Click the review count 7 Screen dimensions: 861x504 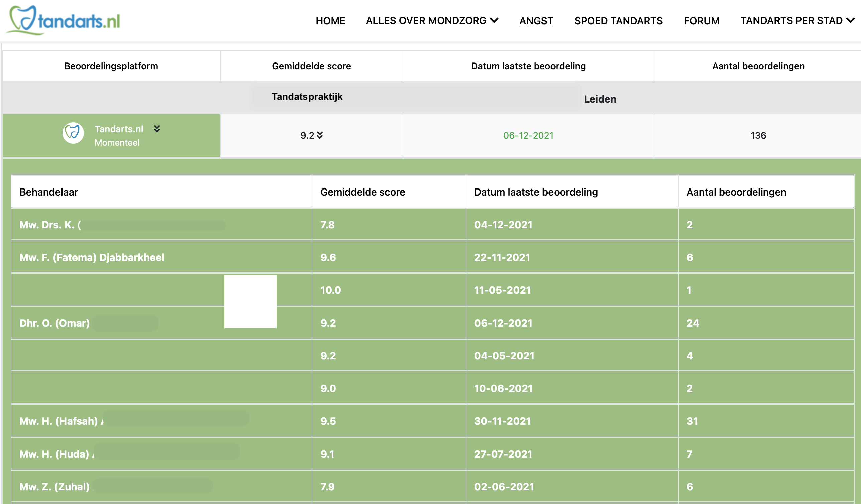point(690,454)
